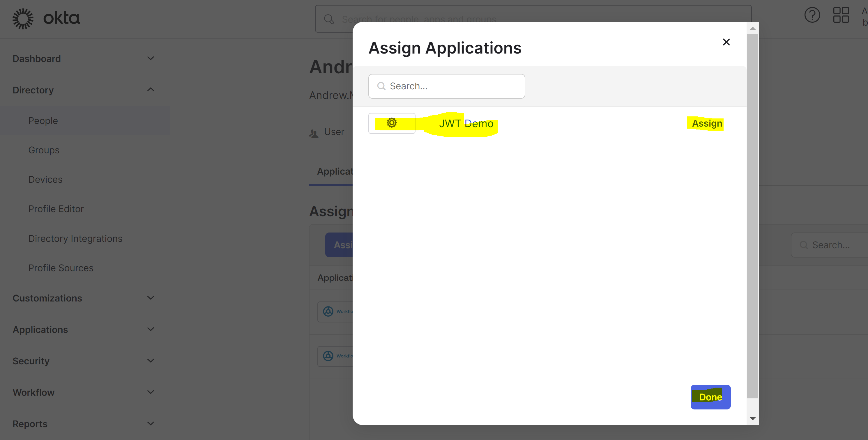Viewport: 868px width, 440px height.
Task: Expand the Reports section in the sidebar
Action: (x=151, y=423)
